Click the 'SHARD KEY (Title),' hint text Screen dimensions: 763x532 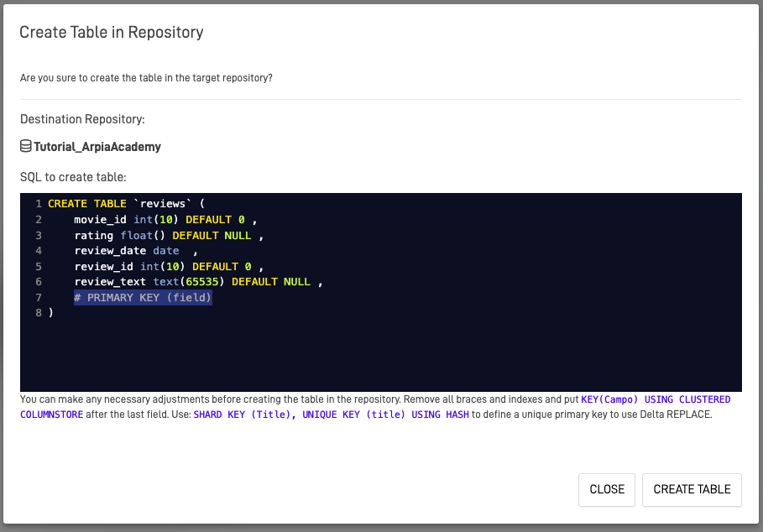click(245, 415)
